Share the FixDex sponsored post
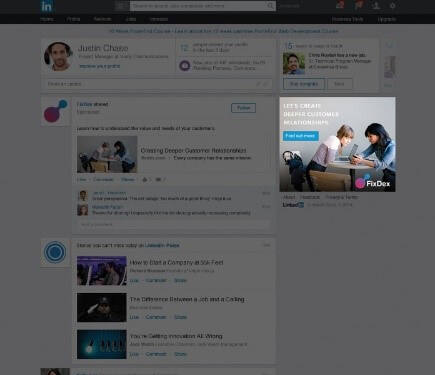 [x=127, y=179]
